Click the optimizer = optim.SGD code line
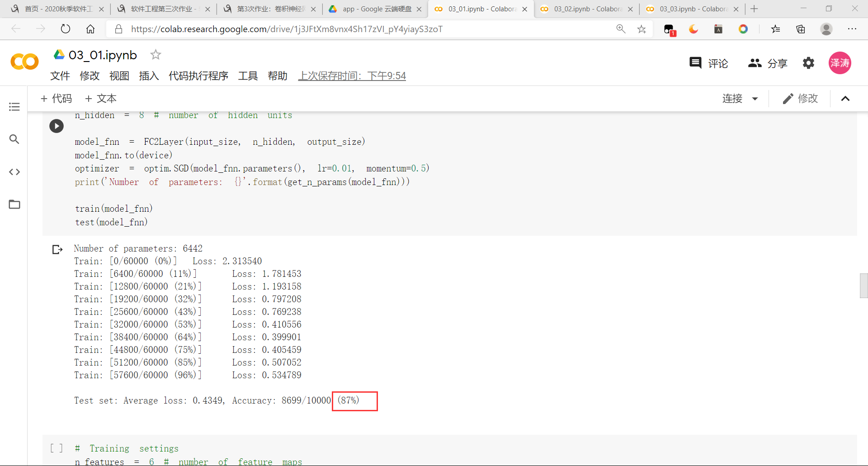 pos(252,168)
